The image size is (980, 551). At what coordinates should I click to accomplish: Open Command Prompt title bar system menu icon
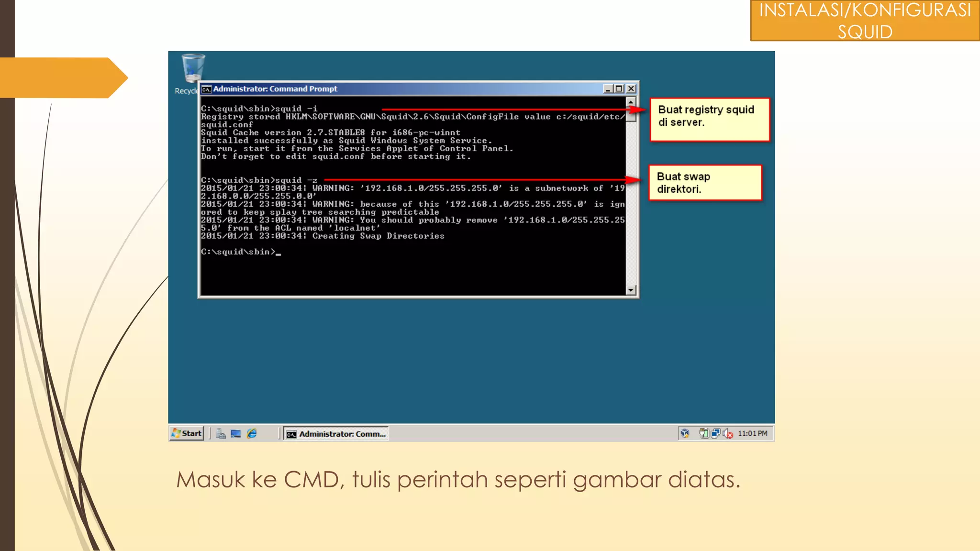pyautogui.click(x=206, y=89)
